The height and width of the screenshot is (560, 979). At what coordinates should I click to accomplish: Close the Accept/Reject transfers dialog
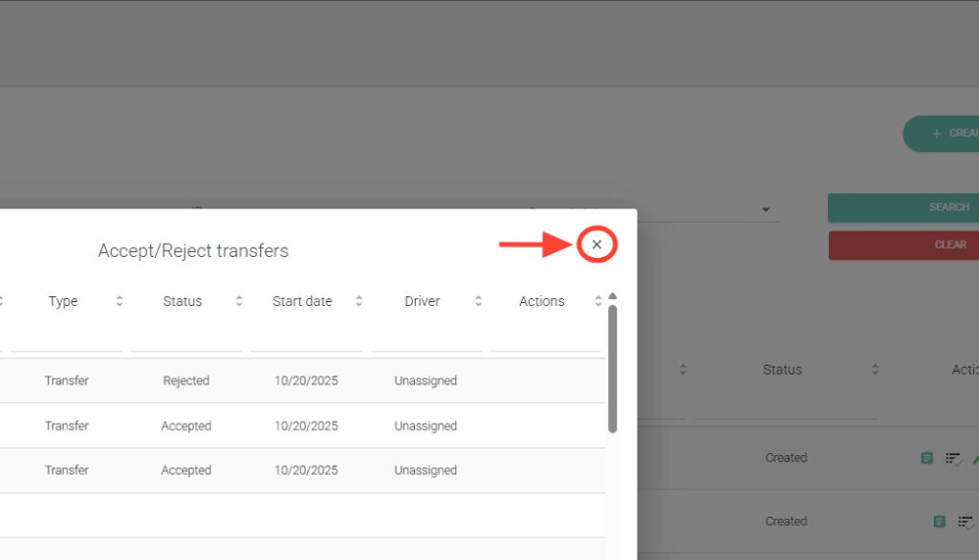(x=597, y=246)
